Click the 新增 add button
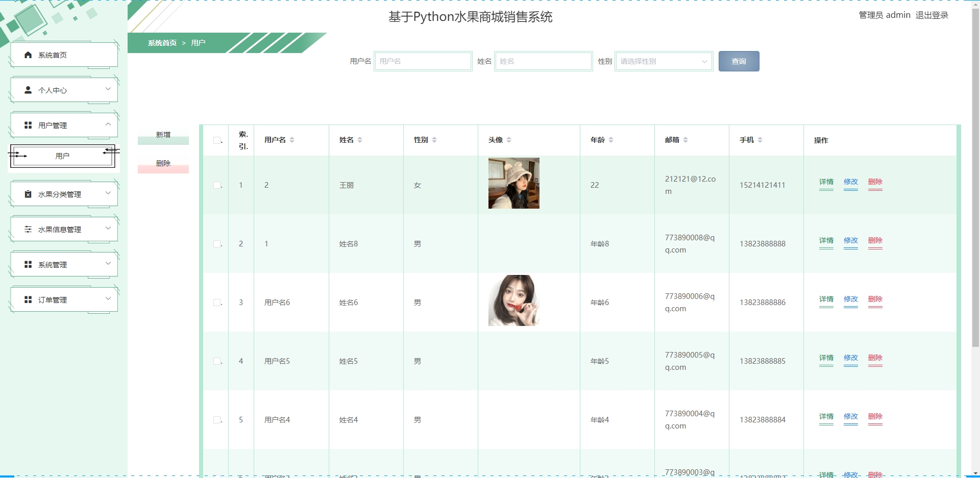Screen dimensions: 980x478 click(x=163, y=136)
